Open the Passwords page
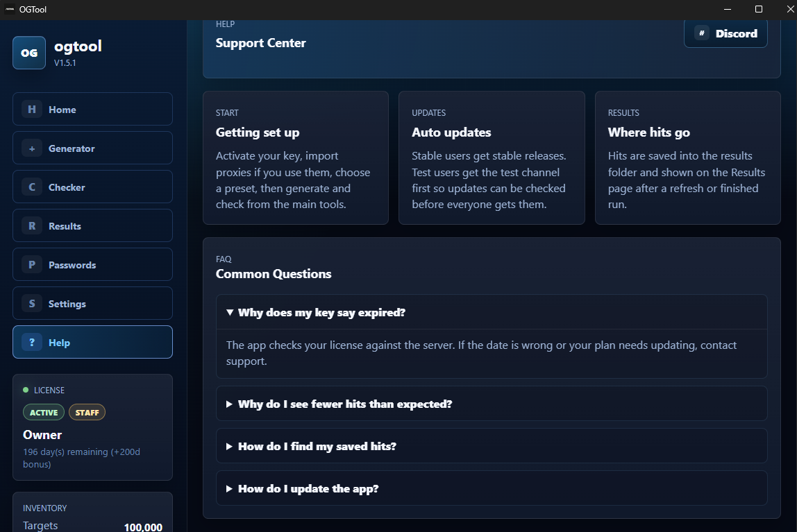This screenshot has height=532, width=797. tap(92, 264)
